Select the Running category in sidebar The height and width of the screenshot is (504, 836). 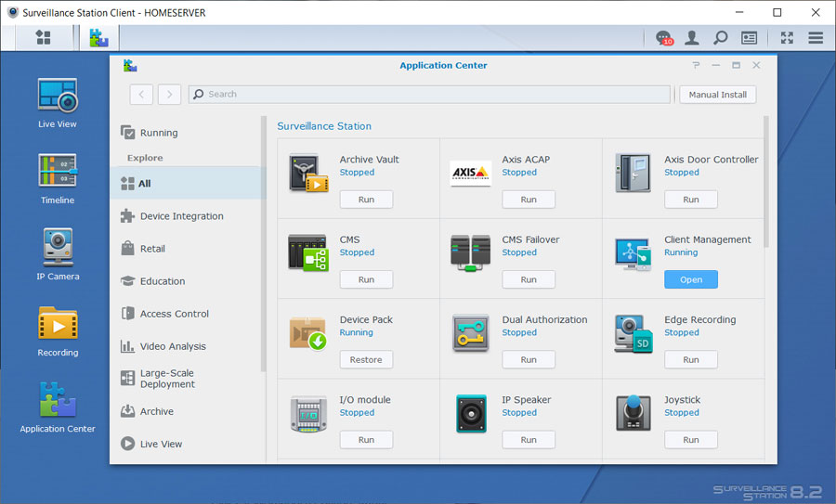(x=159, y=133)
